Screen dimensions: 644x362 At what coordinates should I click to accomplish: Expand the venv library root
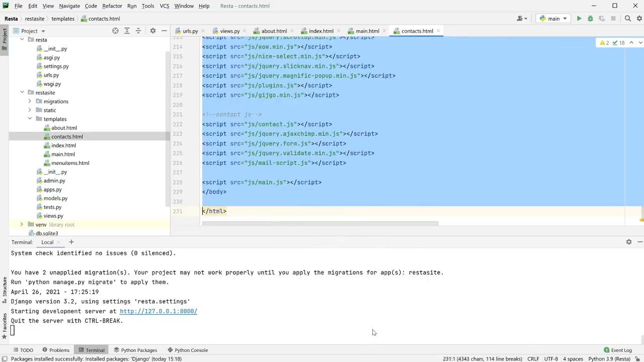(x=22, y=225)
